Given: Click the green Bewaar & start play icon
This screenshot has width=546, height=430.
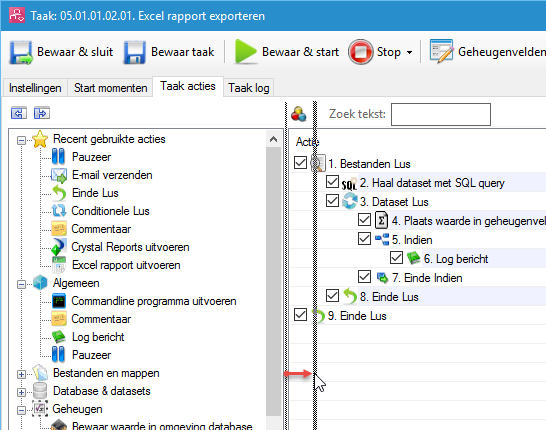Looking at the screenshot, I should [246, 52].
